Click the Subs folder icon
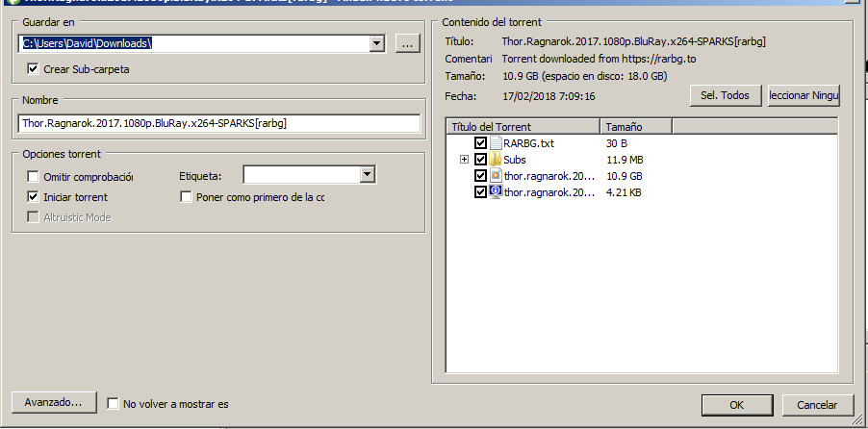The height and width of the screenshot is (429, 868). [x=495, y=160]
